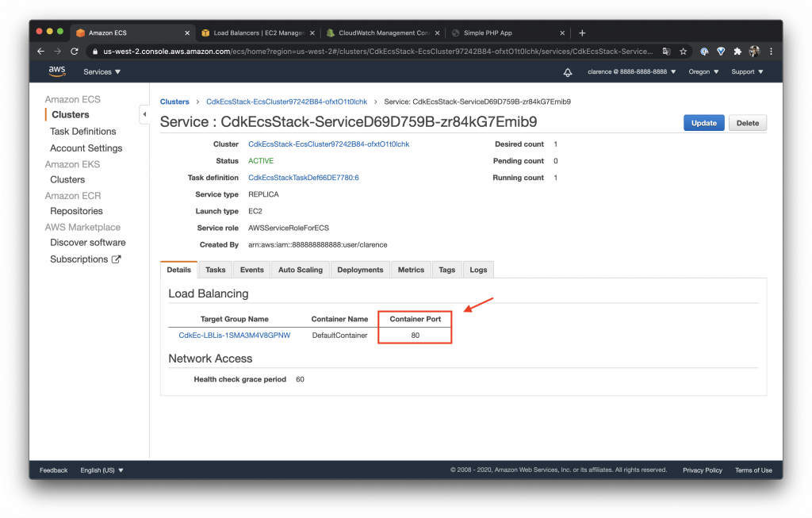Click the browser address bar URL
This screenshot has height=518, width=812.
[377, 52]
